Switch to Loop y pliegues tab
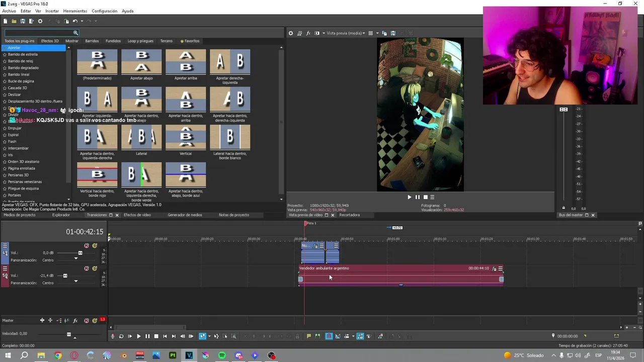The width and height of the screenshot is (644, 362). click(x=140, y=41)
